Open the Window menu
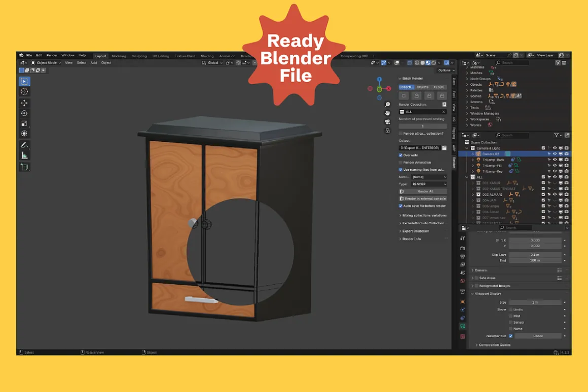This screenshot has height=392, width=588. [68, 55]
